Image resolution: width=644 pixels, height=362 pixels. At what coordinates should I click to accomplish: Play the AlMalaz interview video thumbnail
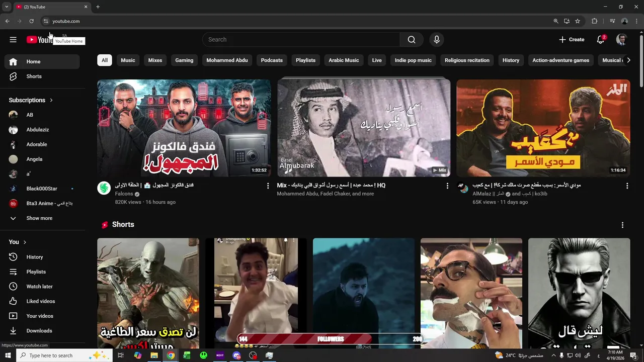pyautogui.click(x=543, y=128)
